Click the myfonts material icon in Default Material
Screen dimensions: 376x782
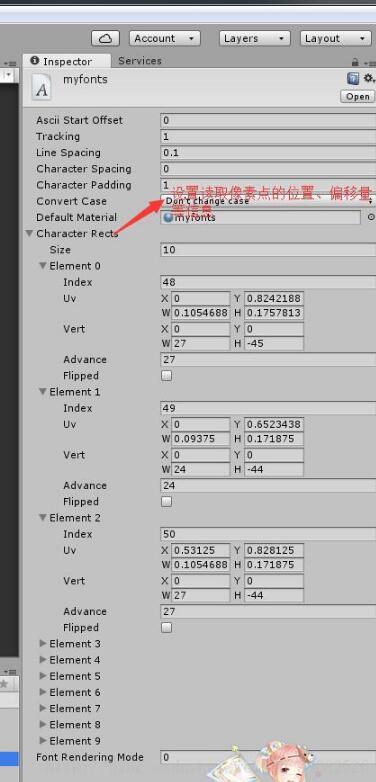168,217
